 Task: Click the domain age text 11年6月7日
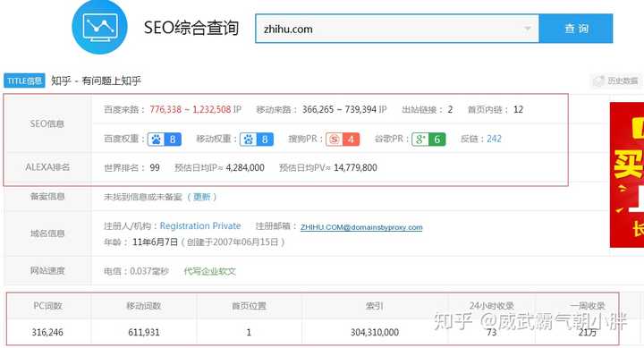(x=155, y=242)
